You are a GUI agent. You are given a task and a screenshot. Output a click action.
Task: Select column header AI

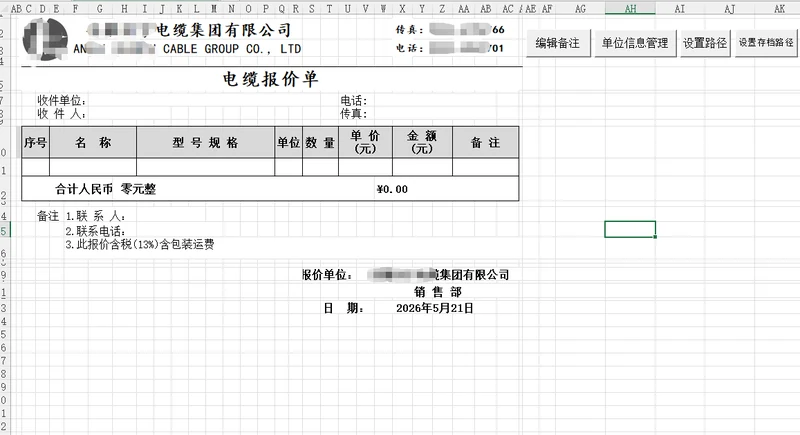coord(680,9)
